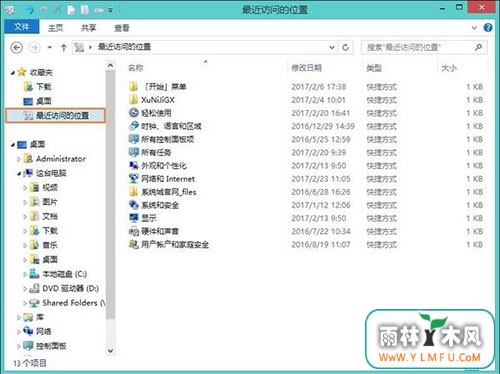Image resolution: width=500 pixels, height=374 pixels.
Task: Select 图片 folder in sidebar
Action: pos(50,202)
